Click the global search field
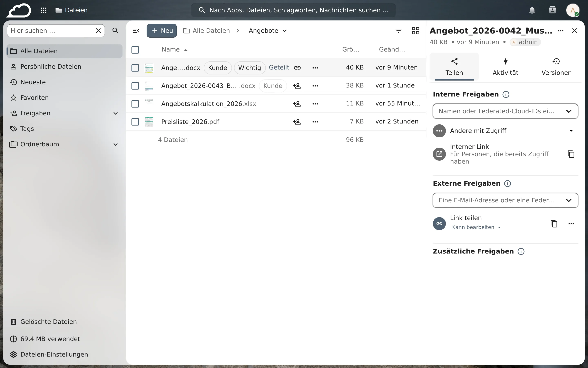The height and width of the screenshot is (368, 588). pyautogui.click(x=293, y=10)
